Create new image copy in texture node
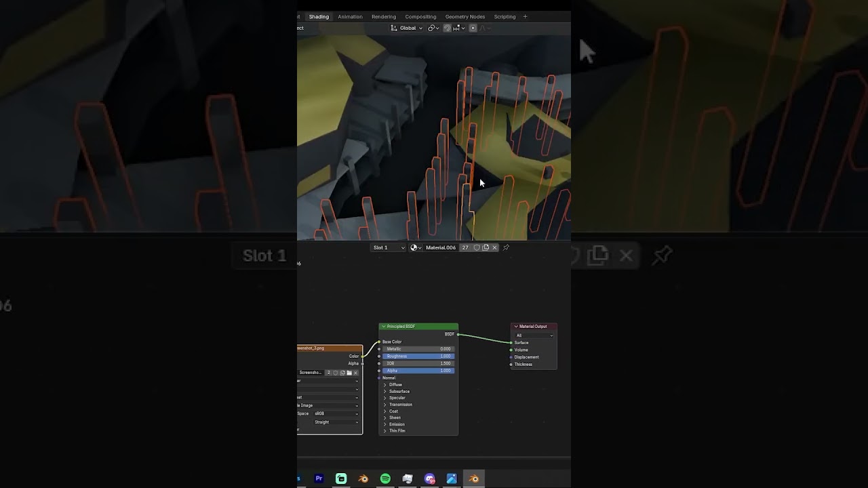 tap(342, 373)
